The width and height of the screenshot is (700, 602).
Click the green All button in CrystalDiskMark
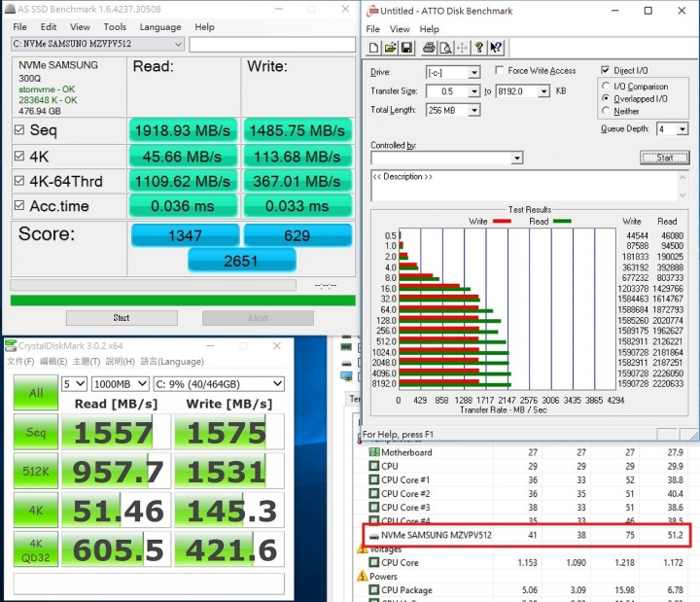coord(35,393)
